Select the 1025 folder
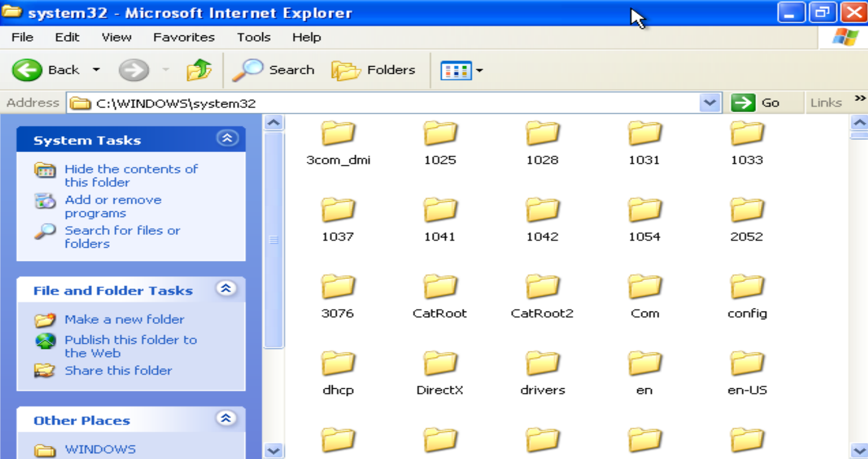The width and height of the screenshot is (868, 459). click(x=440, y=143)
